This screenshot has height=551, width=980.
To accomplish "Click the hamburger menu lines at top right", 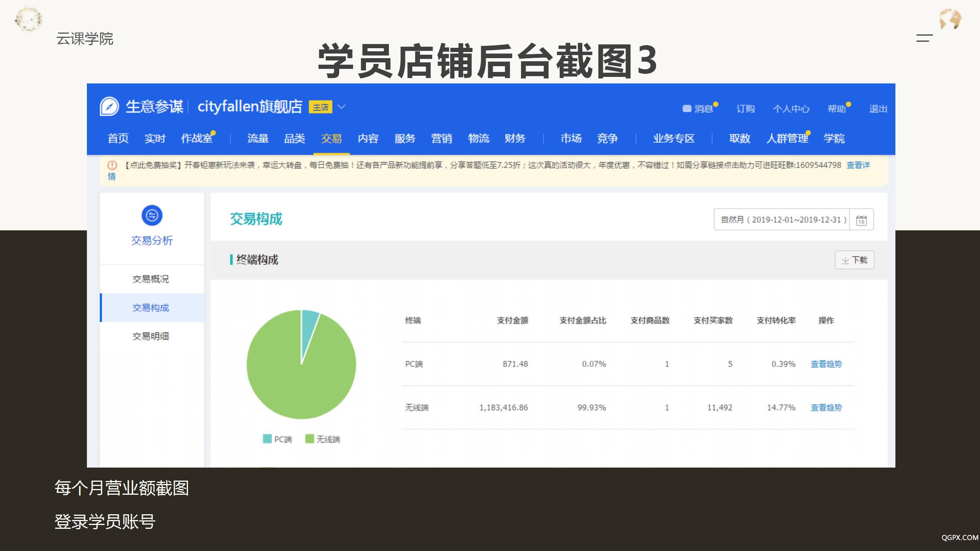I will 924,38.
